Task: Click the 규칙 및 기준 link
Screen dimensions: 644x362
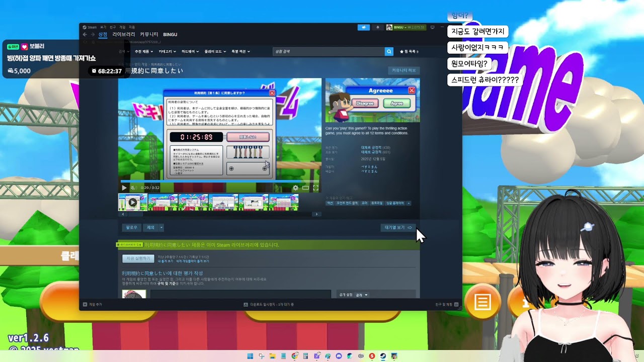Action: coord(168,284)
